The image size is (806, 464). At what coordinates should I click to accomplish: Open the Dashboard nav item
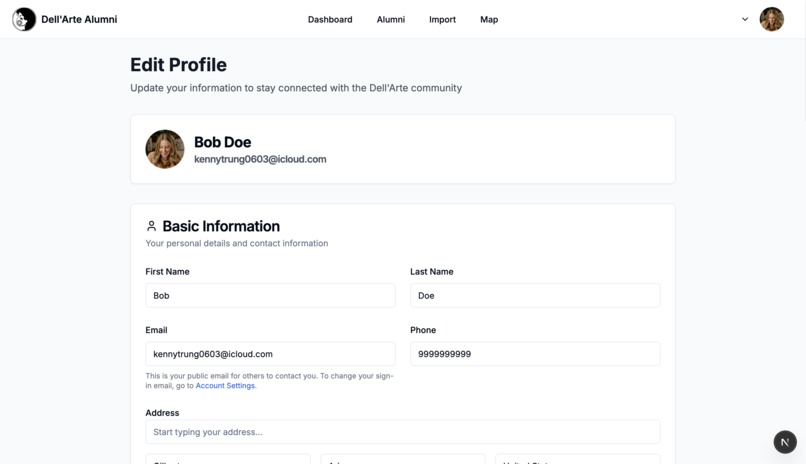(330, 20)
